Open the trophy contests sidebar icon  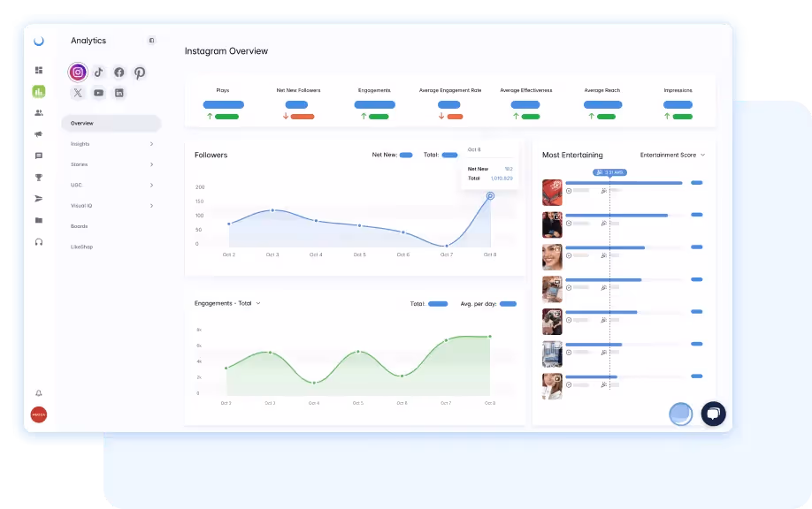38,178
